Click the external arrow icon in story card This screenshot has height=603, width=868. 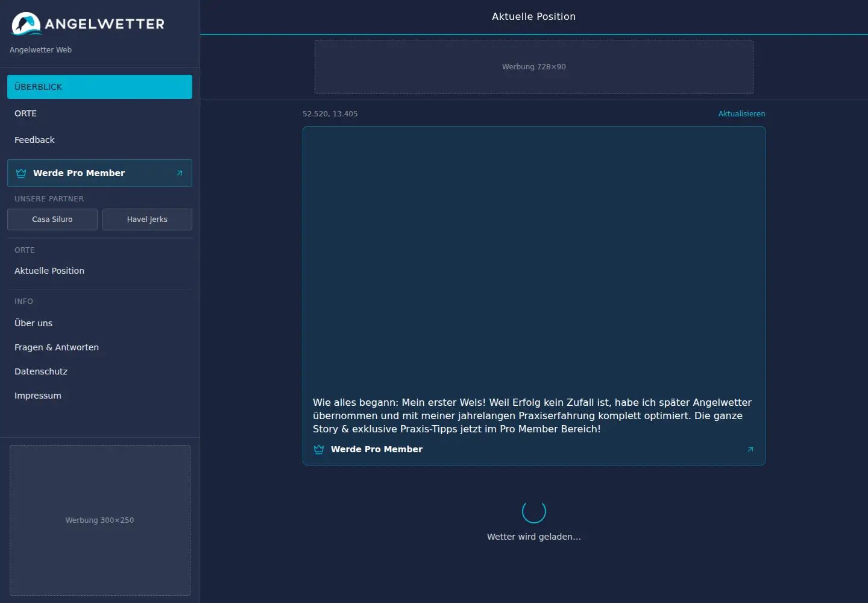pyautogui.click(x=750, y=449)
